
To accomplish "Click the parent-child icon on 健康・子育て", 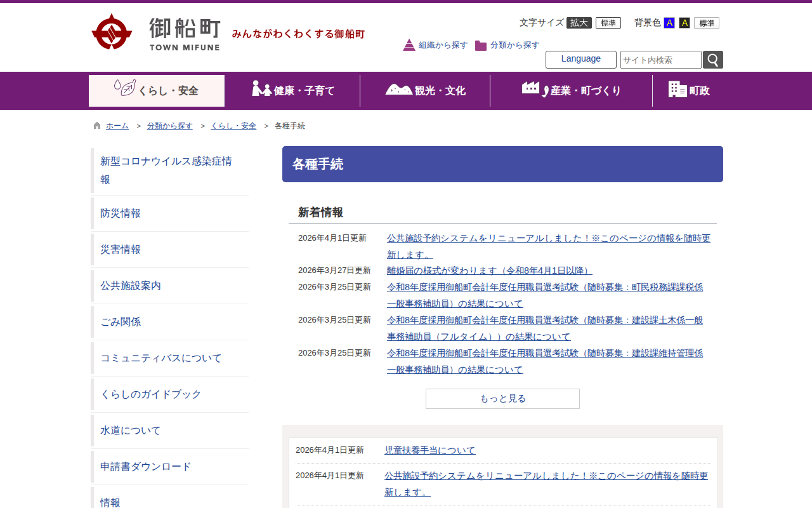I will pyautogui.click(x=261, y=89).
